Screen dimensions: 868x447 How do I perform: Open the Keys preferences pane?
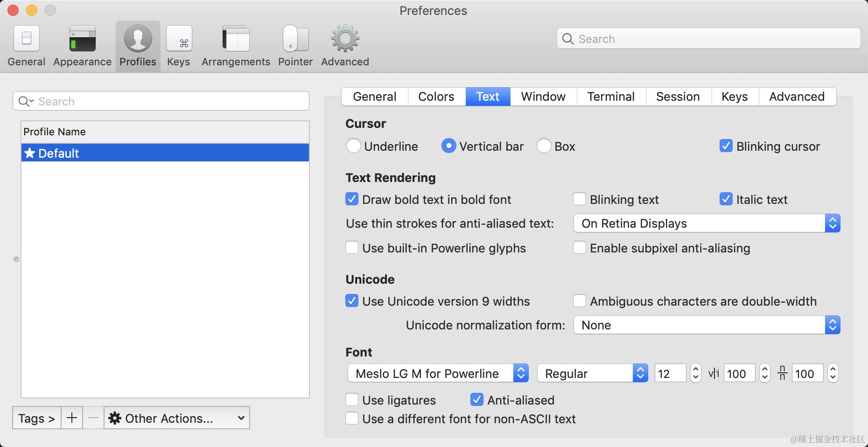[x=179, y=44]
